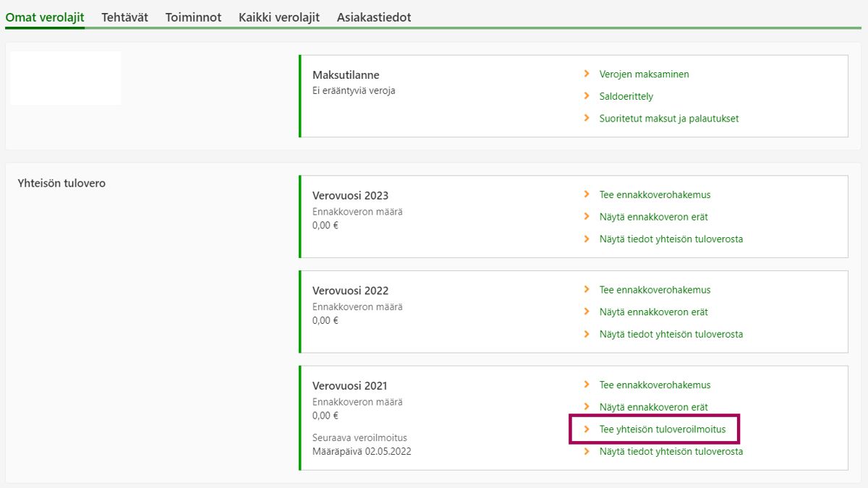The image size is (868, 488).
Task: Select the Asiakastiedot tab
Action: coord(373,17)
